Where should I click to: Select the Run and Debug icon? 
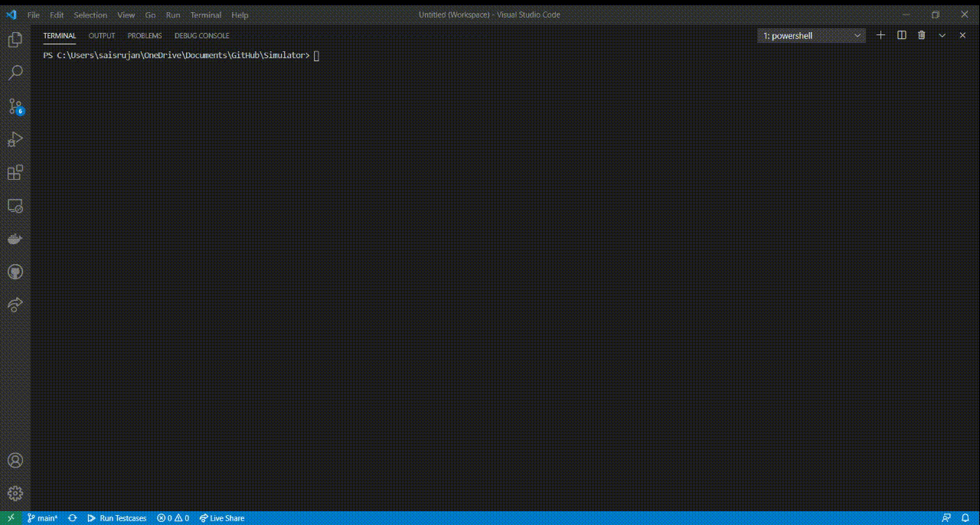[15, 139]
